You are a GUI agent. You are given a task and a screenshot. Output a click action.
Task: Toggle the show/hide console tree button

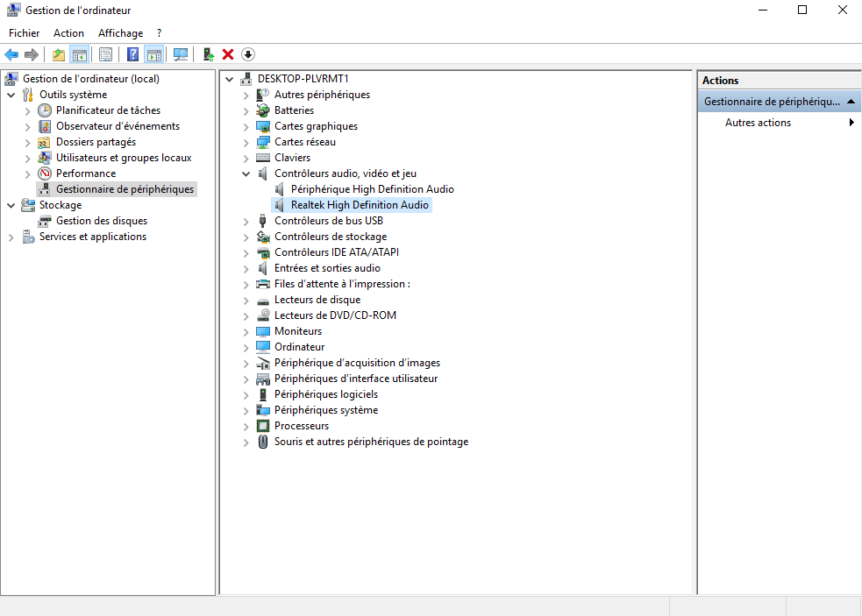80,54
